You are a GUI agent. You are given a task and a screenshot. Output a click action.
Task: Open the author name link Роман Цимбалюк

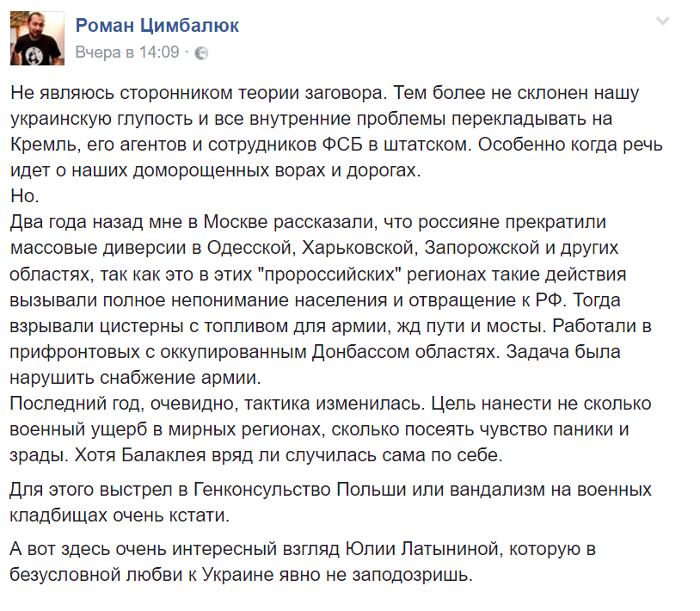(x=157, y=25)
